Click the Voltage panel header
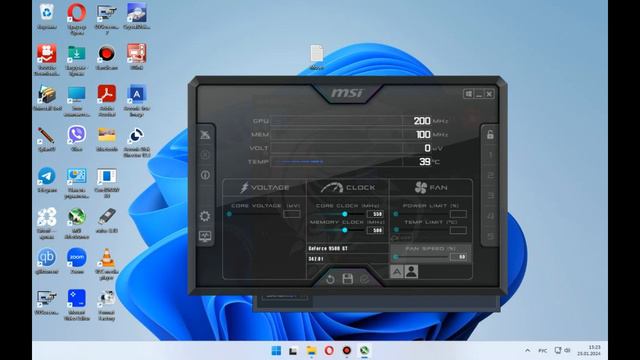Screen dimensions: 640x360 pyautogui.click(x=264, y=187)
